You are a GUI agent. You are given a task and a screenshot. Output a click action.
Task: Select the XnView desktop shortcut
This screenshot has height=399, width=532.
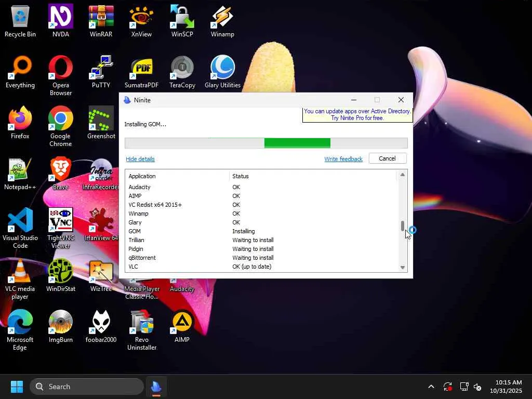coord(141,21)
